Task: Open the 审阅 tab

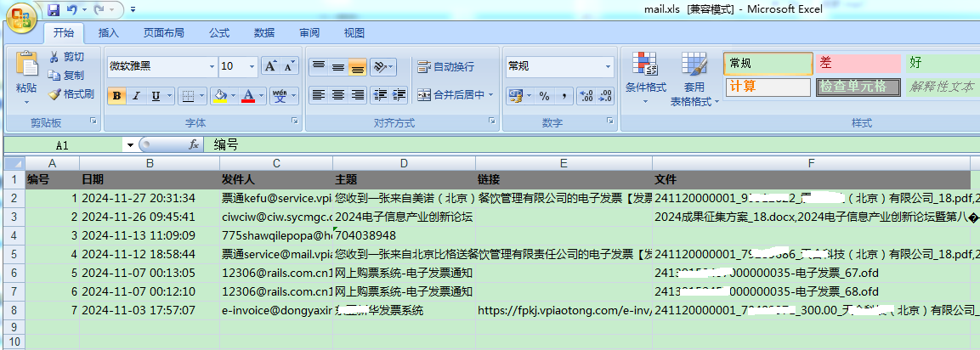Action: click(x=309, y=32)
